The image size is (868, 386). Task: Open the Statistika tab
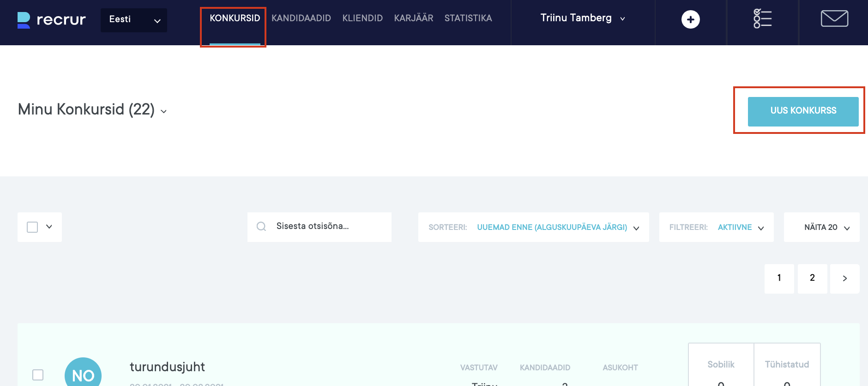click(468, 18)
